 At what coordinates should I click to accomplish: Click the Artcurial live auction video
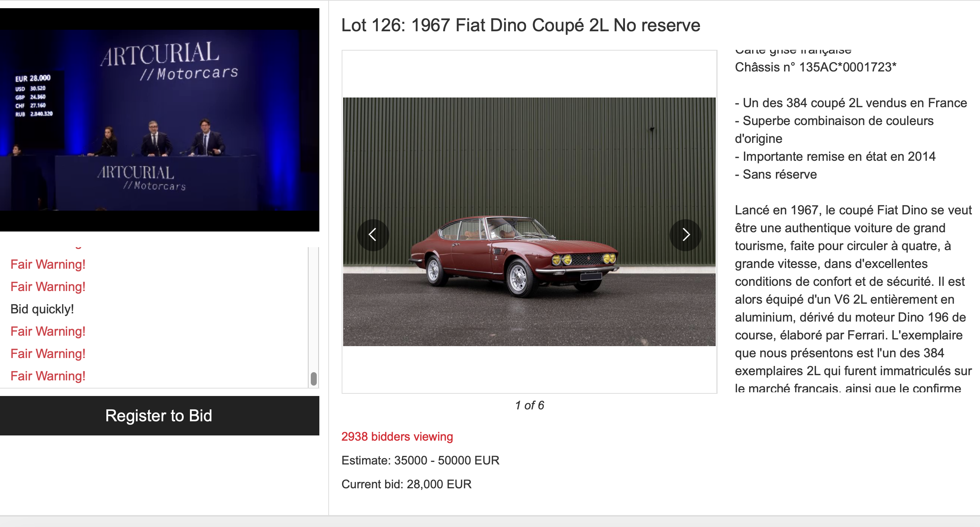click(159, 119)
